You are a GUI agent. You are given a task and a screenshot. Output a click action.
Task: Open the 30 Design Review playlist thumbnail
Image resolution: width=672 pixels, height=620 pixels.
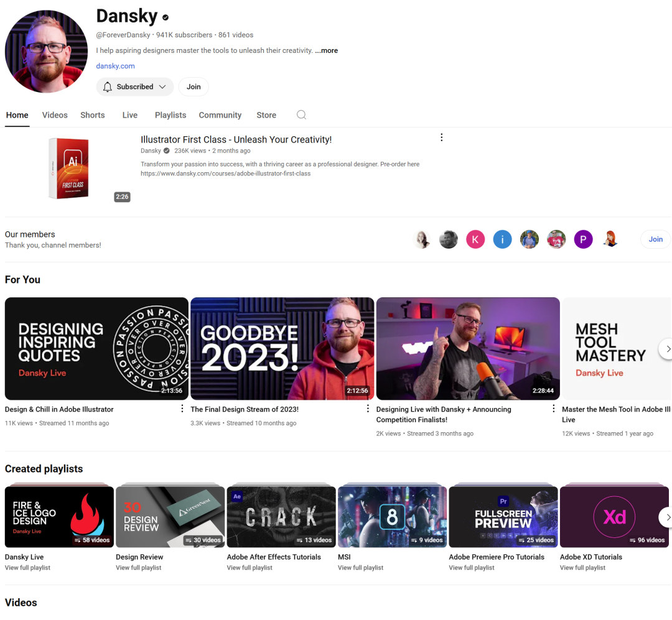click(x=170, y=517)
